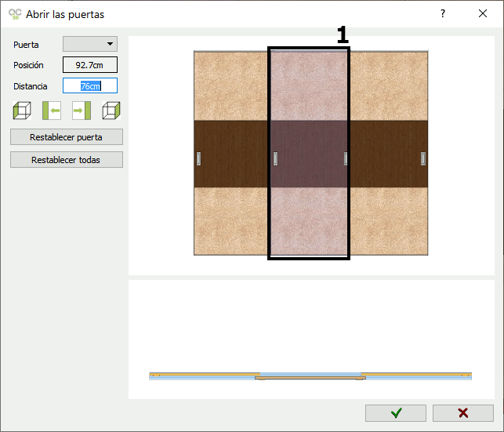The image size is (504, 432).
Task: Click the handle on the left door edge
Action: pyautogui.click(x=198, y=159)
